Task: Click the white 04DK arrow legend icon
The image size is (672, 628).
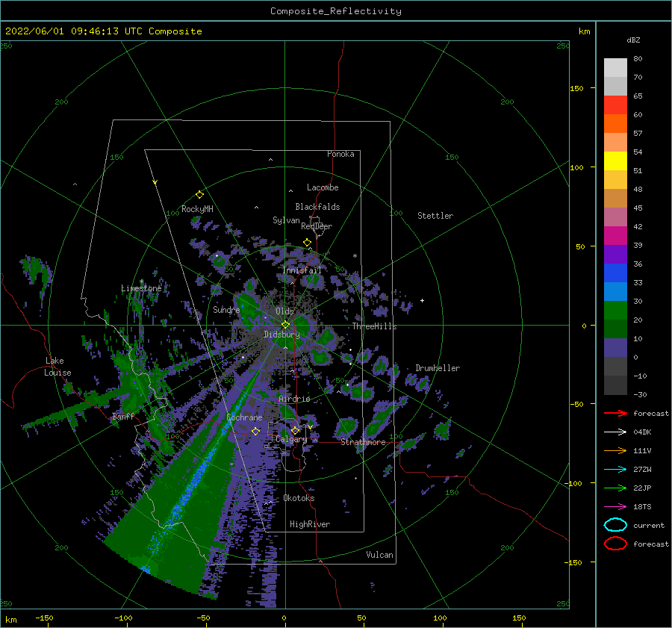Action: click(615, 432)
